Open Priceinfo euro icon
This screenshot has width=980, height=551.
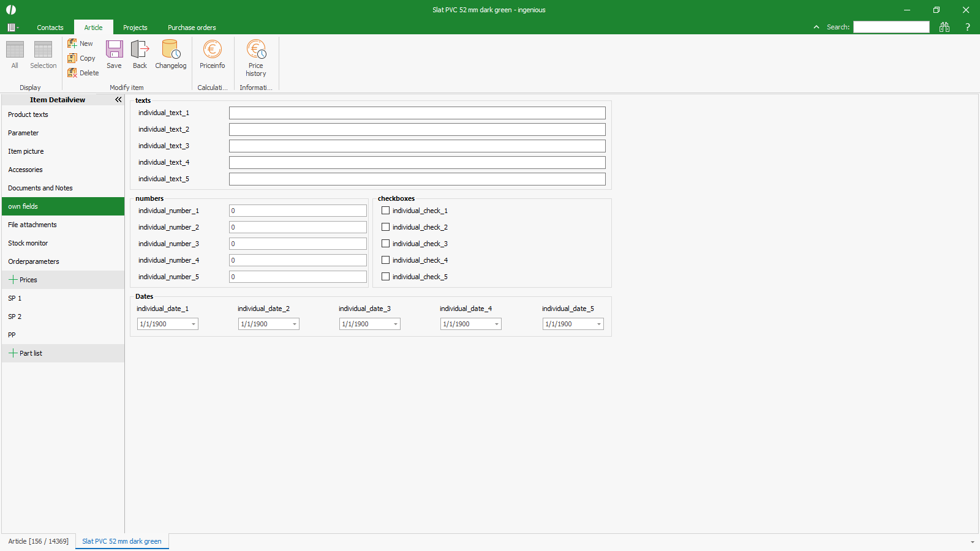coord(212,50)
